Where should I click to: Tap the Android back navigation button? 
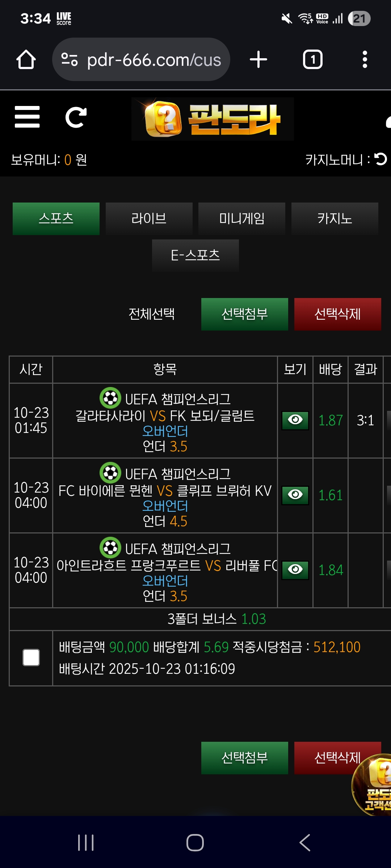click(305, 843)
